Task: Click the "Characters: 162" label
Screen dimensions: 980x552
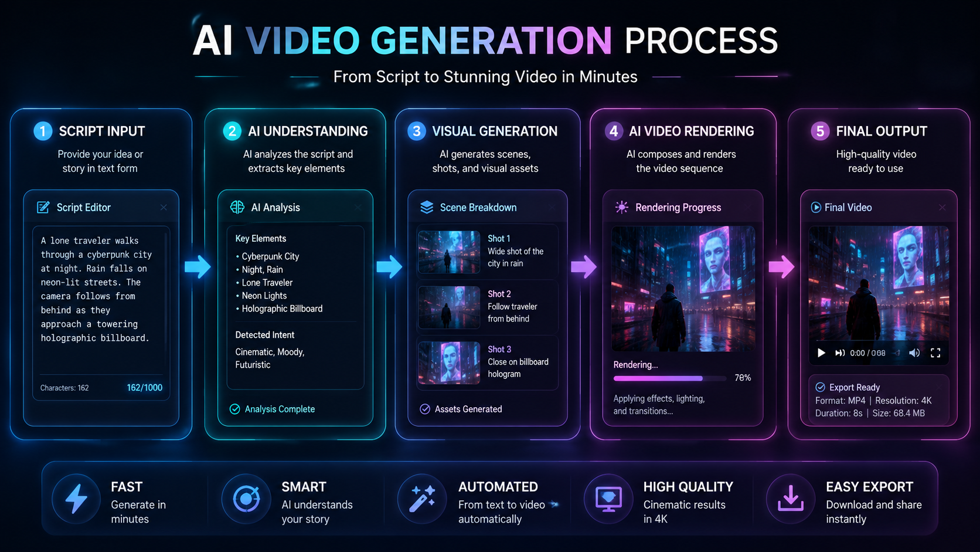Action: click(64, 388)
